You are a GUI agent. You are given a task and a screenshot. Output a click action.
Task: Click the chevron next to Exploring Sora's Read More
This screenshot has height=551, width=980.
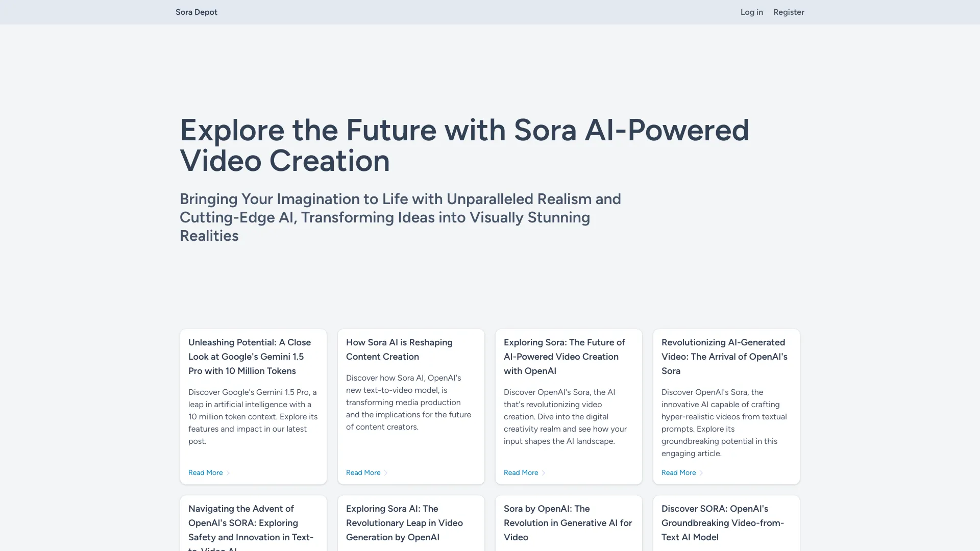[x=544, y=472]
